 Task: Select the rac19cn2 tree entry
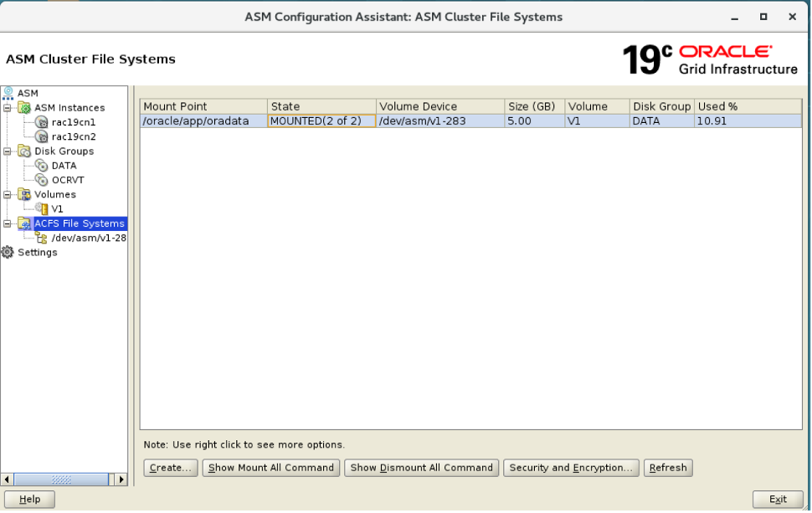click(74, 136)
